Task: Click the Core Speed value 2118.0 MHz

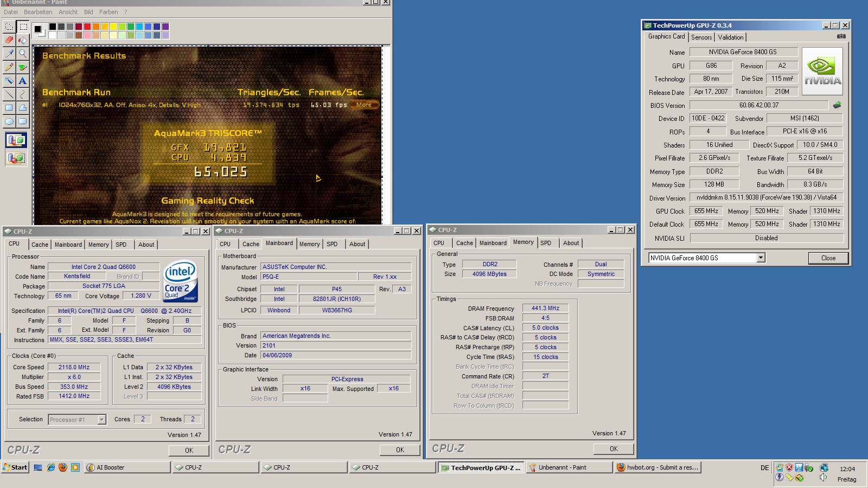Action: click(74, 367)
